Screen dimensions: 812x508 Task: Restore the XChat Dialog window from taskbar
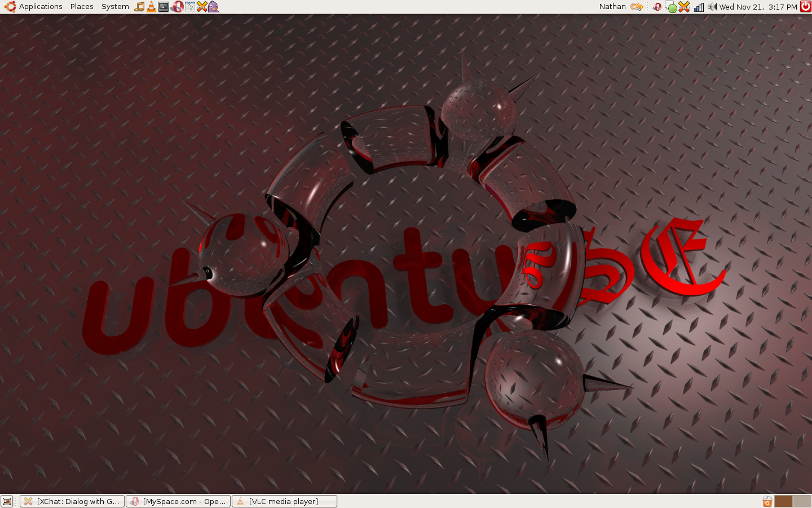click(72, 501)
